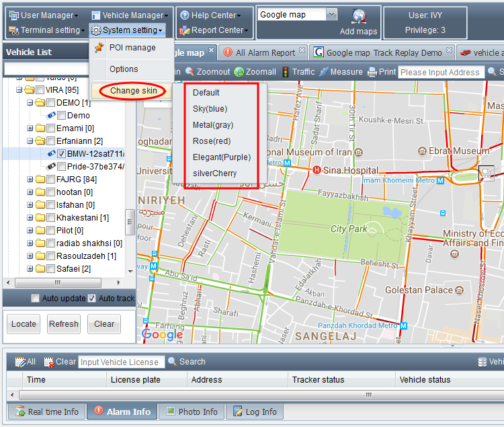Enable the Auto update checkbox
The width and height of the screenshot is (504, 427).
point(36,299)
